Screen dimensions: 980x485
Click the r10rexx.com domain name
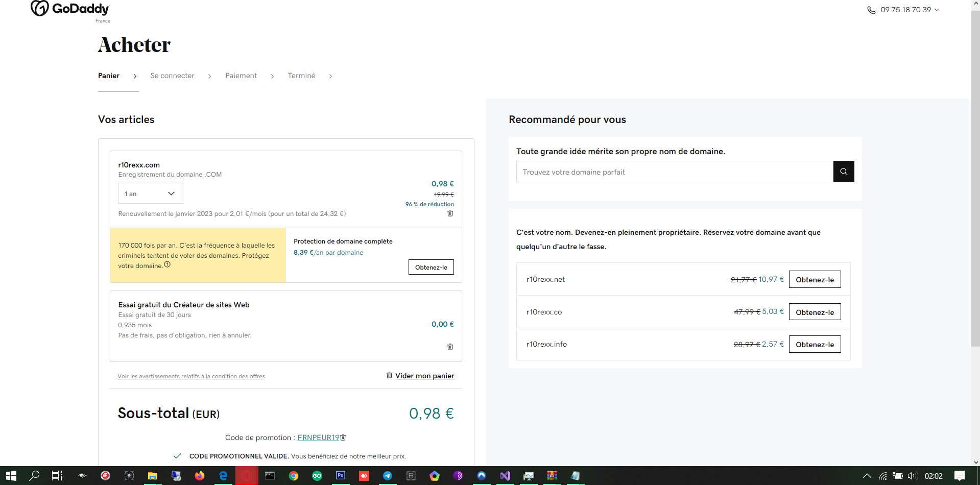click(x=139, y=165)
